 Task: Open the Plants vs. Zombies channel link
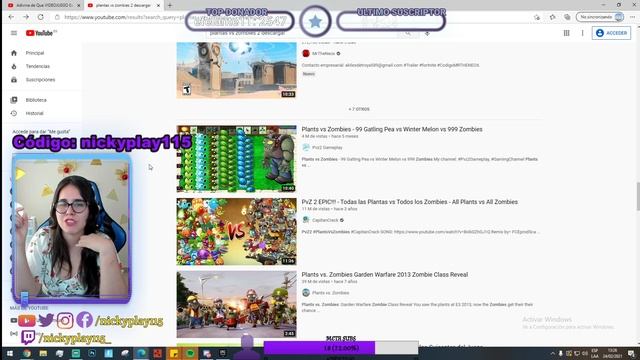331,293
